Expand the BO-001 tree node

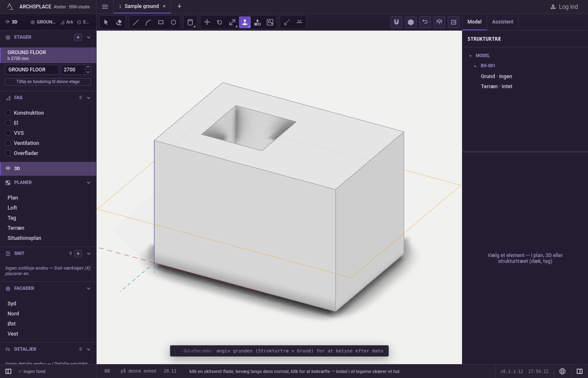(x=475, y=66)
